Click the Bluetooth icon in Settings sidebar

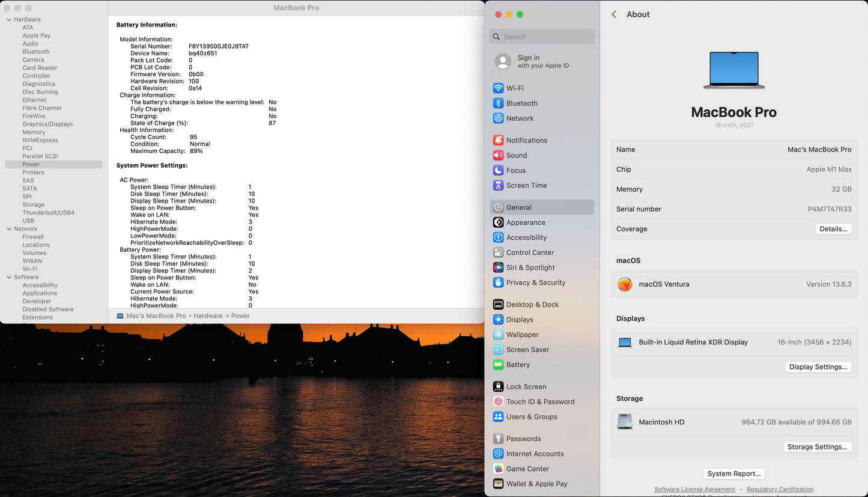pyautogui.click(x=498, y=103)
